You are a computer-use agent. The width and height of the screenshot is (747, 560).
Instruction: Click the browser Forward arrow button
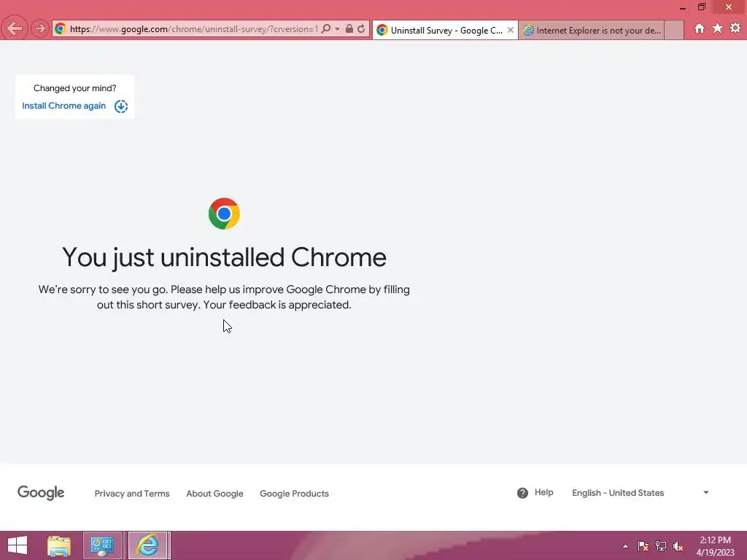[40, 28]
